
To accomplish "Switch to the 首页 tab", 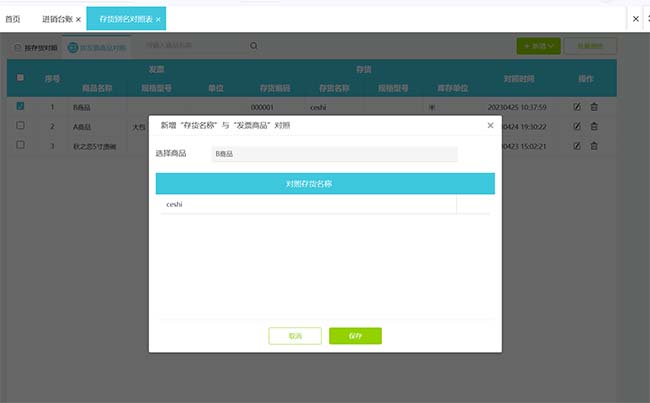I will pos(12,19).
